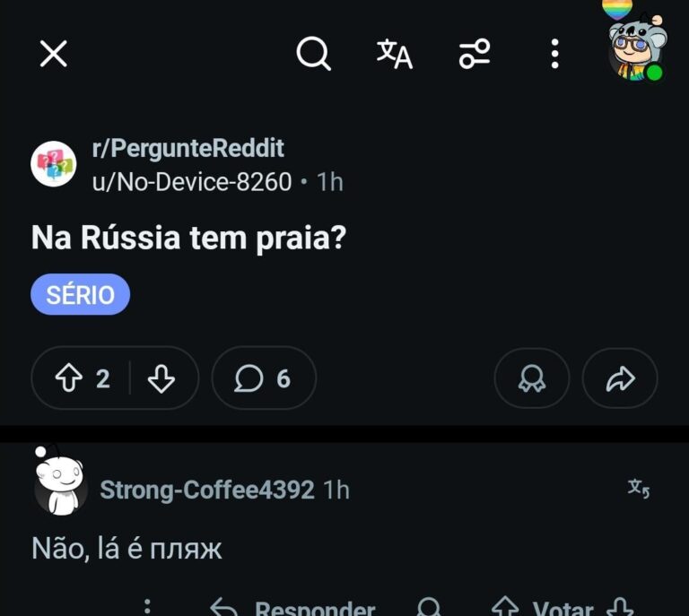Tap the PergunteReddit community icon
The height and width of the screenshot is (616, 689).
click(54, 164)
